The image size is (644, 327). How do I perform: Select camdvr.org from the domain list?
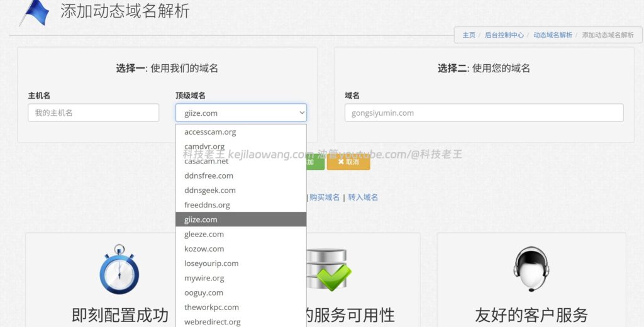click(241, 147)
